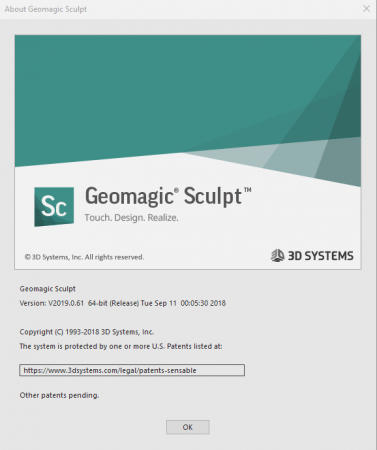This screenshot has height=450, width=377.
Task: Click the 'About Geomagic Sculpt' title text
Action: 46,9
